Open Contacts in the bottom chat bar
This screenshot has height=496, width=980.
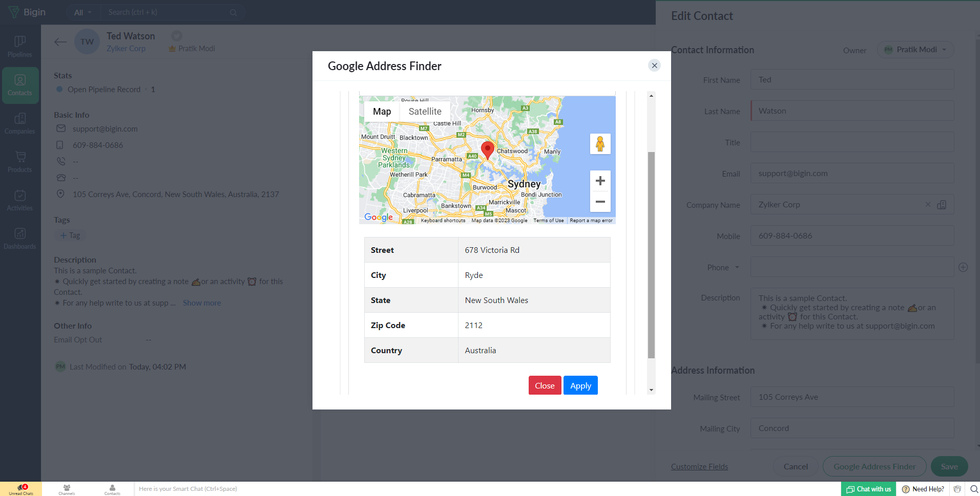112,489
